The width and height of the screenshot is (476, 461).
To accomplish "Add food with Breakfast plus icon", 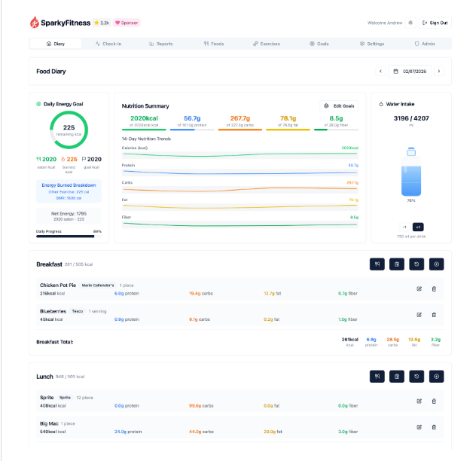I will point(436,264).
